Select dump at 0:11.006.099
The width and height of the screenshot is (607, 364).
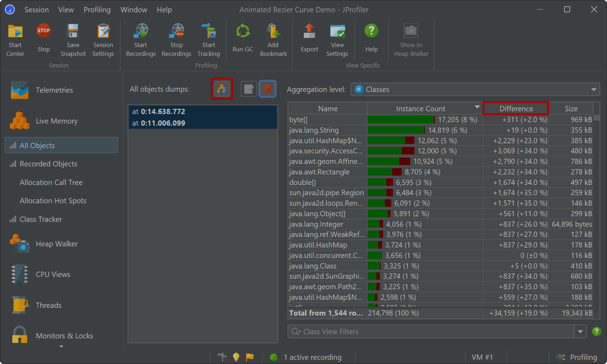pos(203,123)
